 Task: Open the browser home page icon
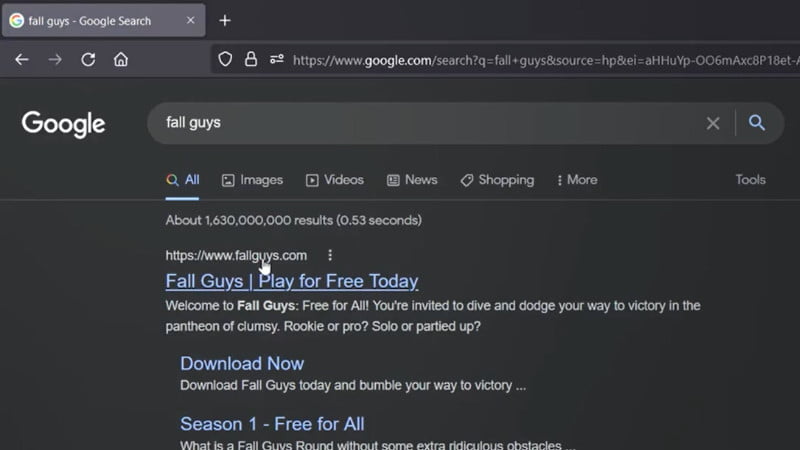[121, 60]
